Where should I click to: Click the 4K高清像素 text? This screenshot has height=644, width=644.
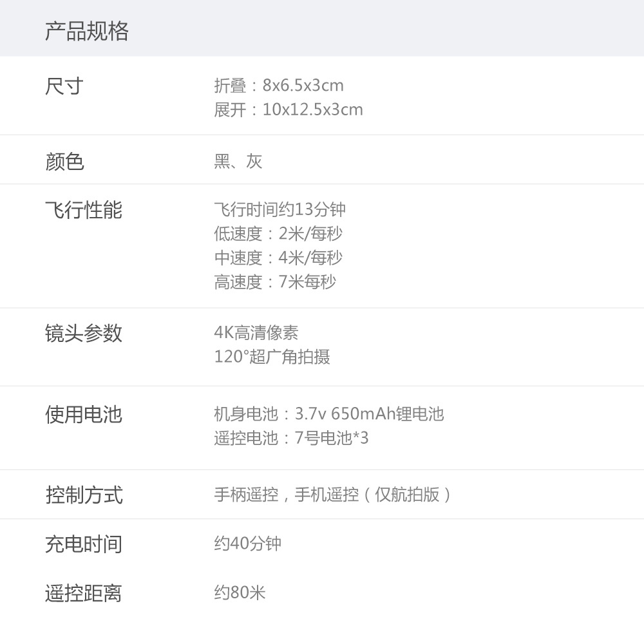tap(256, 332)
